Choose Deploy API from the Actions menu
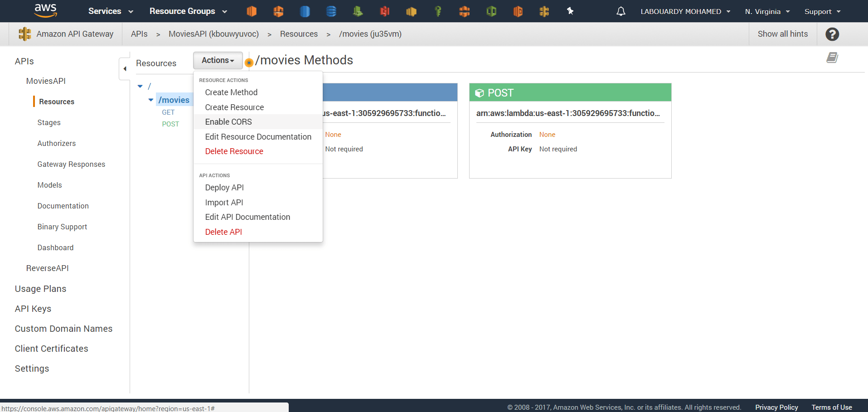The height and width of the screenshot is (412, 868). 224,188
